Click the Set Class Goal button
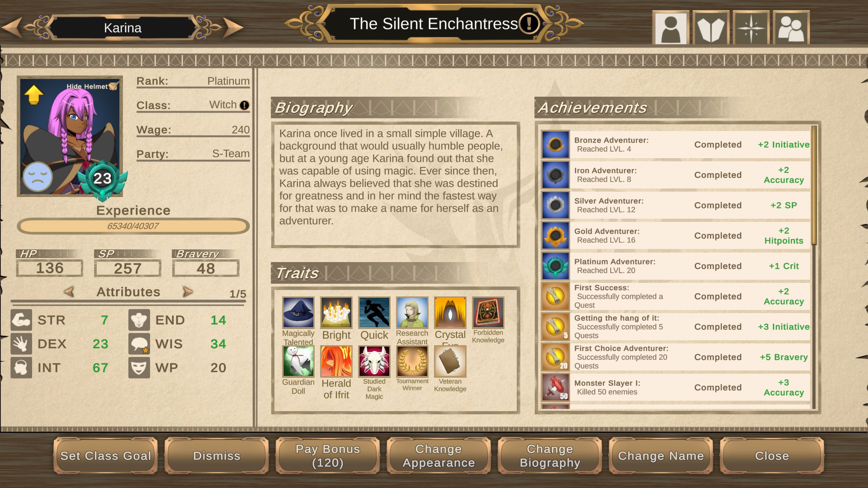 [106, 455]
